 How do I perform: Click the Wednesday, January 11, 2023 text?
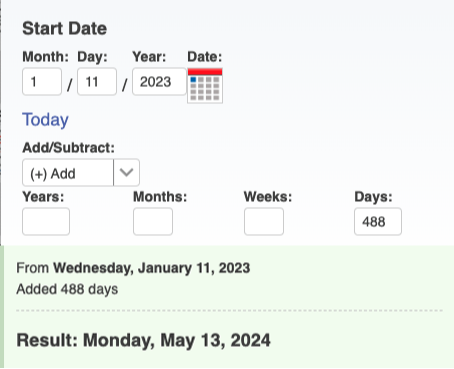point(152,268)
